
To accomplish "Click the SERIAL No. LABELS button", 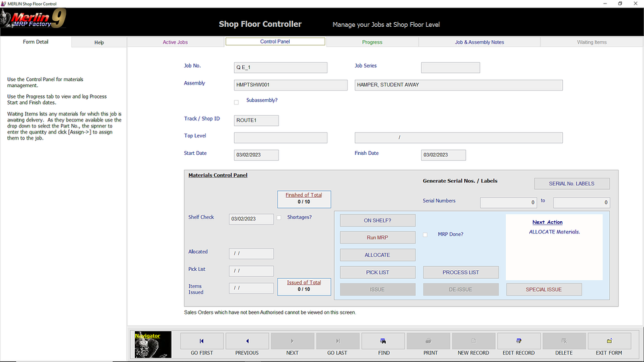I will click(x=572, y=184).
